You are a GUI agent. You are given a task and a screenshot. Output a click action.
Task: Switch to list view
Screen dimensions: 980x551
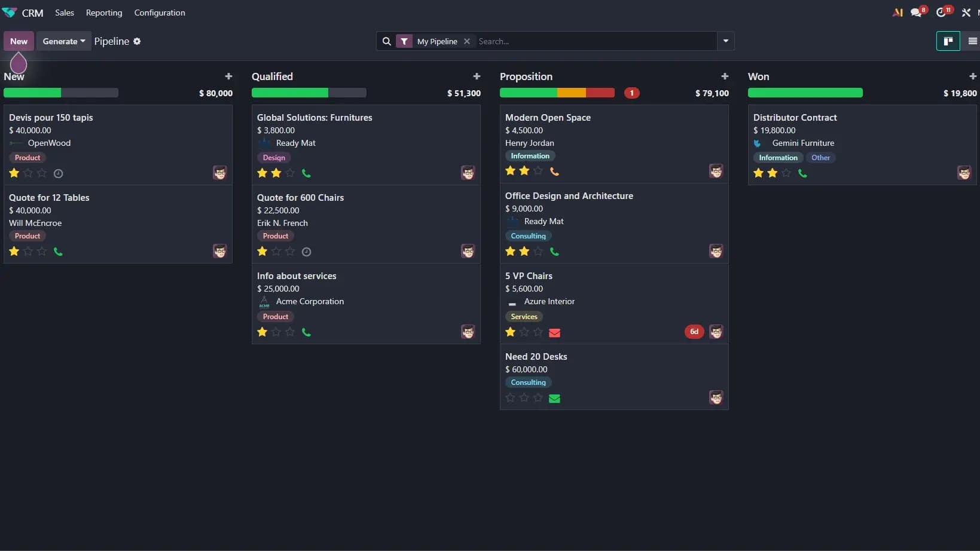point(972,41)
